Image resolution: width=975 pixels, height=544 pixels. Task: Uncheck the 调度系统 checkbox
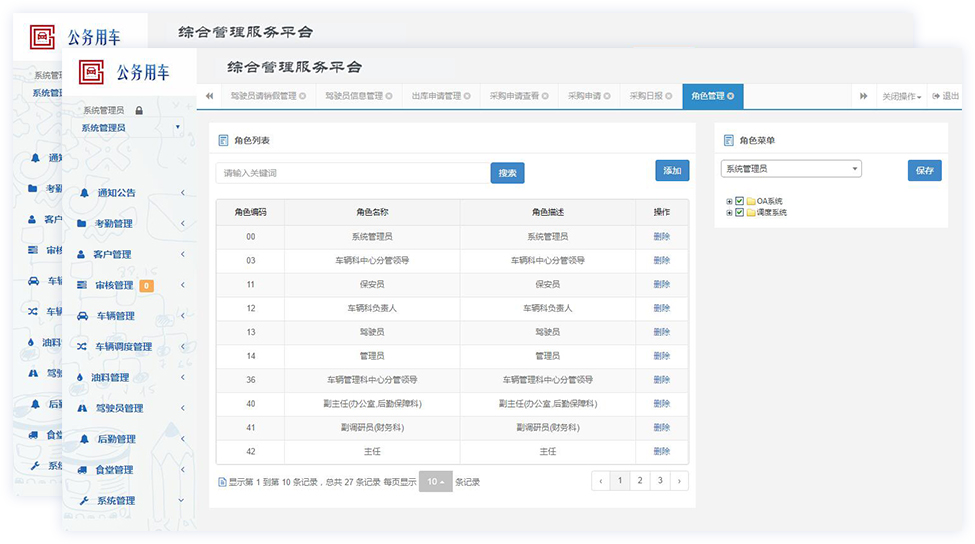click(x=739, y=212)
